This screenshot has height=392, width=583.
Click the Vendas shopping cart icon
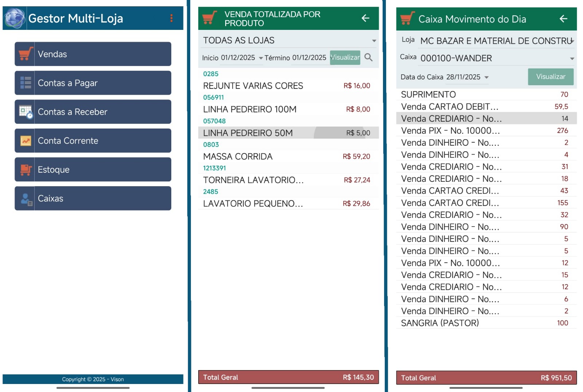point(25,54)
